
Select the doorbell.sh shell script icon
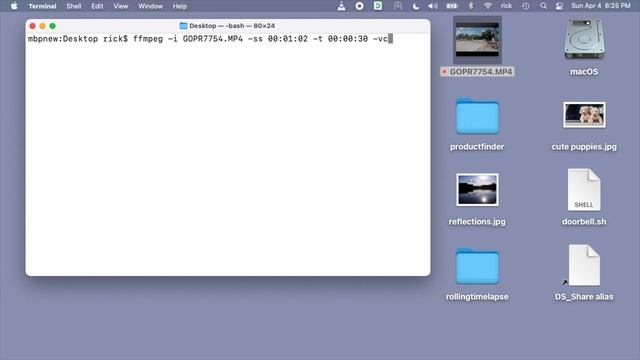click(584, 190)
